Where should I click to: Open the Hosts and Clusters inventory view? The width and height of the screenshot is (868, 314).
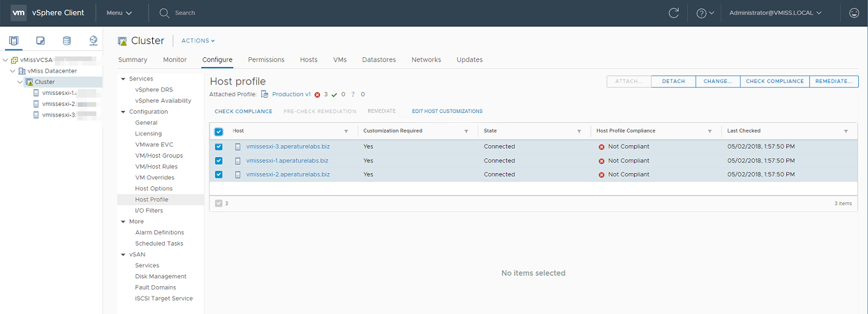(x=14, y=40)
